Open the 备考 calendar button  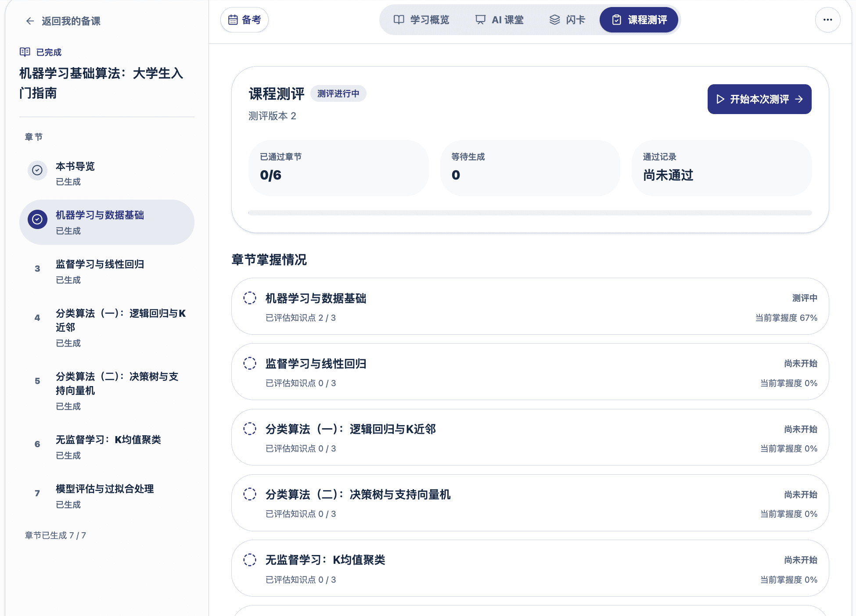pos(245,20)
